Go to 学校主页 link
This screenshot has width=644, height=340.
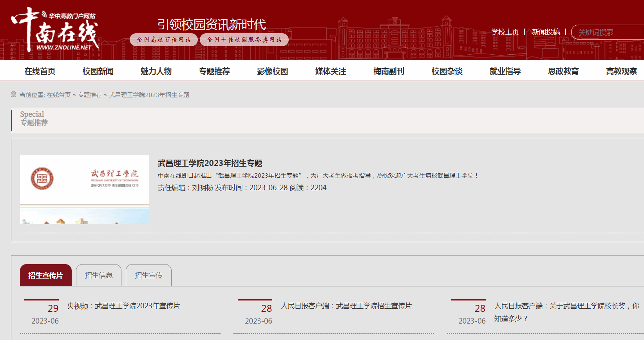click(x=505, y=32)
